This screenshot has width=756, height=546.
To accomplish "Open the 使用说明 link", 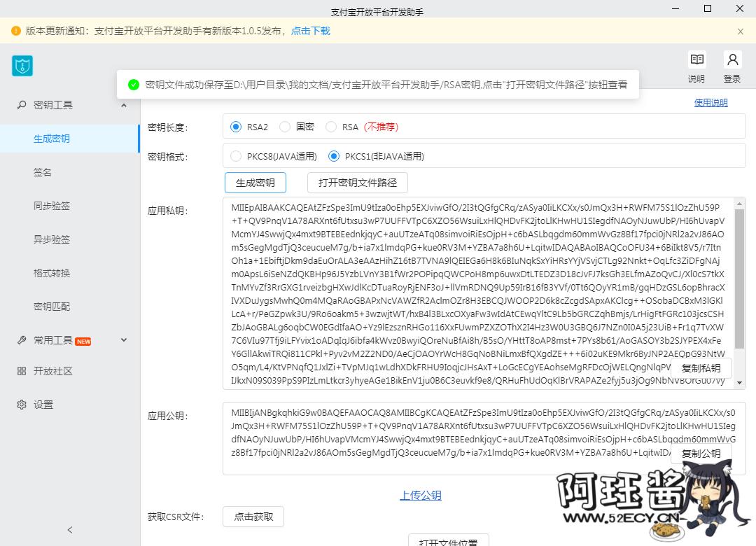I will (x=710, y=103).
